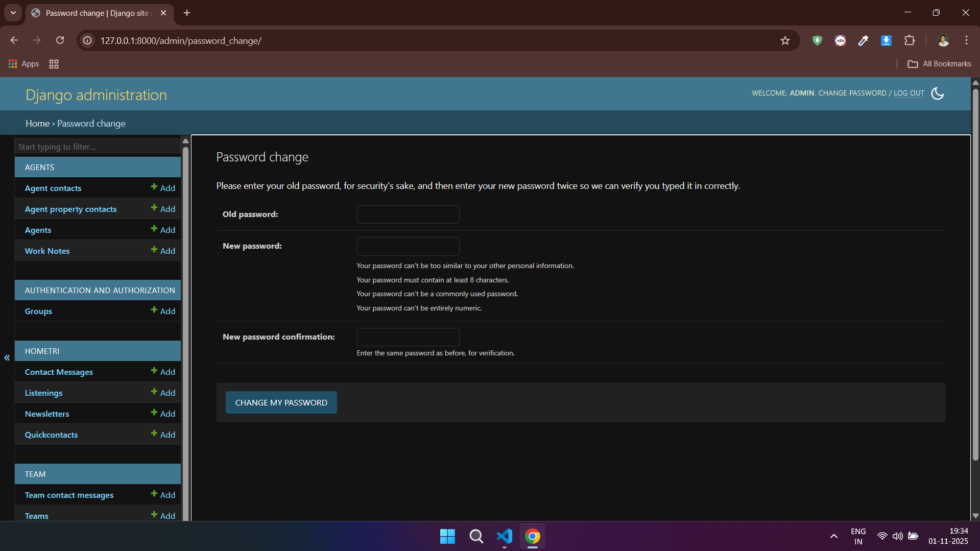Open the color picker eyedropper extension
This screenshot has width=980, height=551.
click(863, 41)
